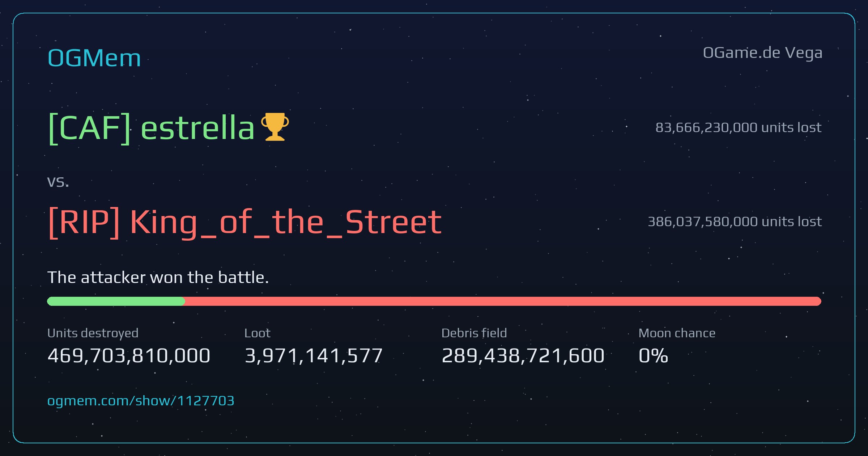The width and height of the screenshot is (868, 456).
Task: Click the Moon chance label
Action: (x=677, y=333)
